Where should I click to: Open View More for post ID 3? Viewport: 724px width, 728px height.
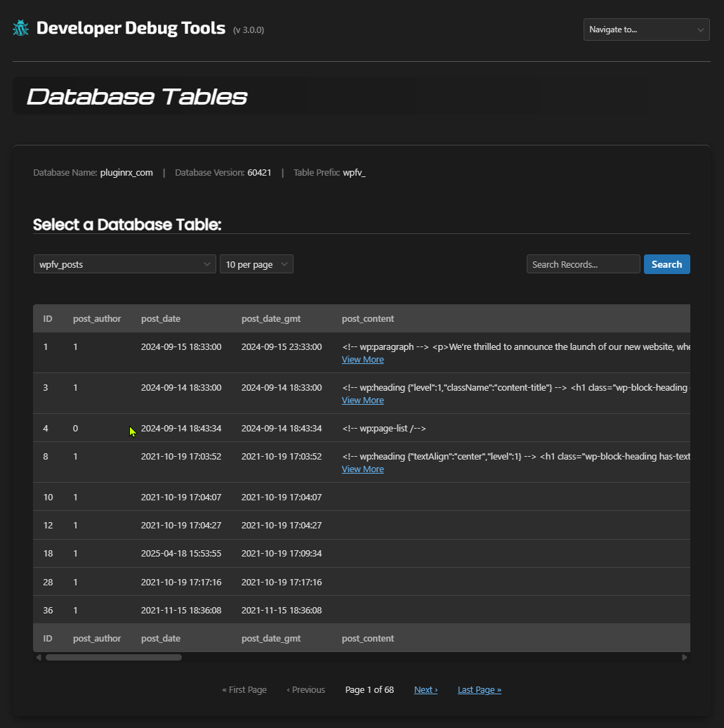point(362,400)
